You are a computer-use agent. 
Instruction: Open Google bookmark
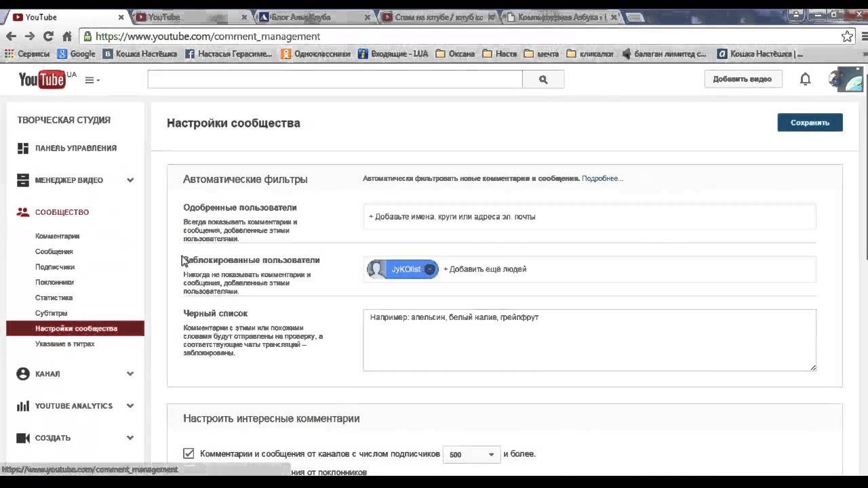pyautogui.click(x=76, y=54)
